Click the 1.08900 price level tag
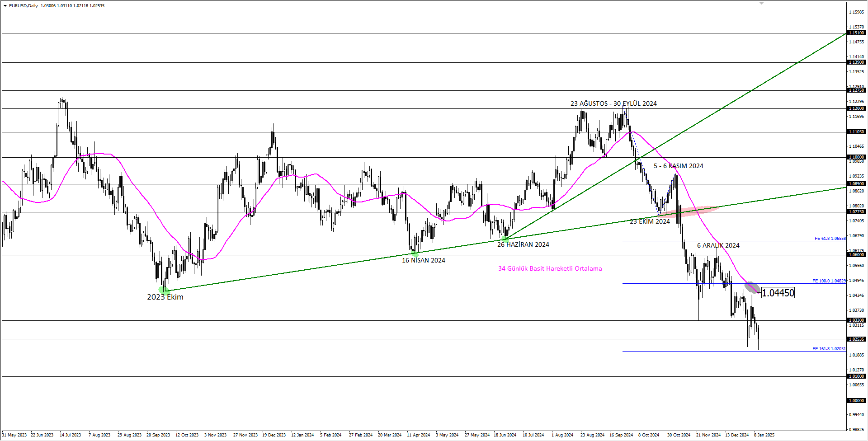The image size is (868, 441). point(856,184)
